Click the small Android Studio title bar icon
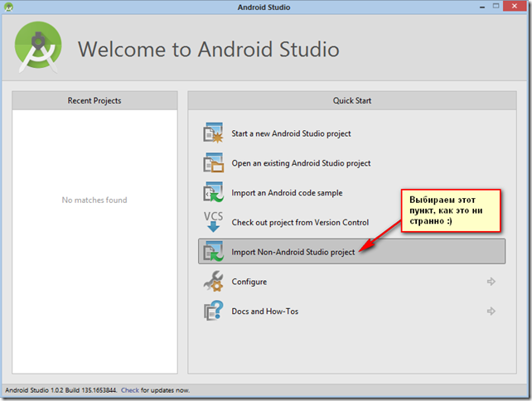 [8, 7]
